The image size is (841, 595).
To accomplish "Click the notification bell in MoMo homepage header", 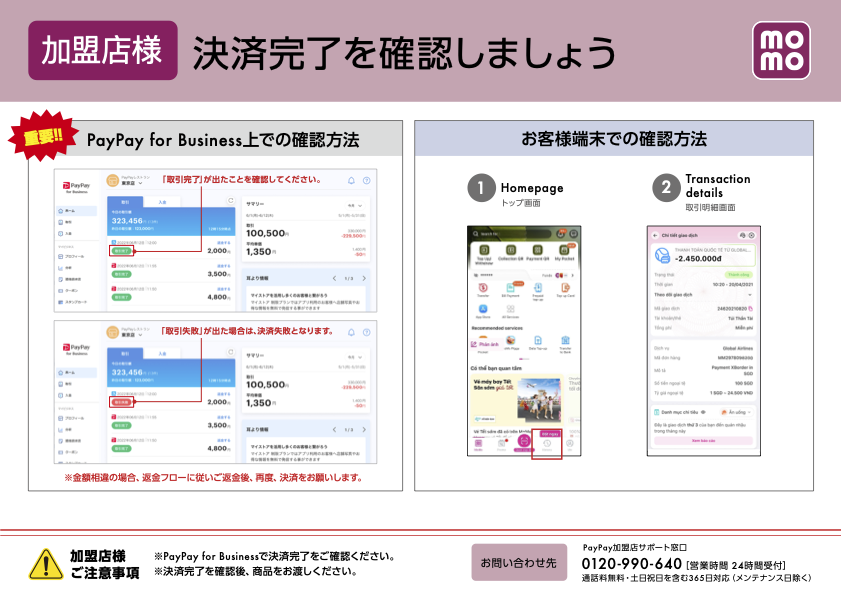I will (x=560, y=233).
